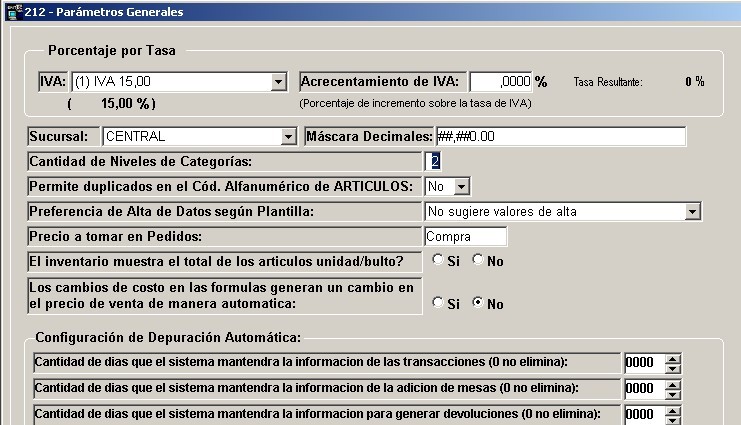Click the Precio a tomar en Pedidos field
Screen dimensions: 741x425
pyautogui.click(x=465, y=237)
